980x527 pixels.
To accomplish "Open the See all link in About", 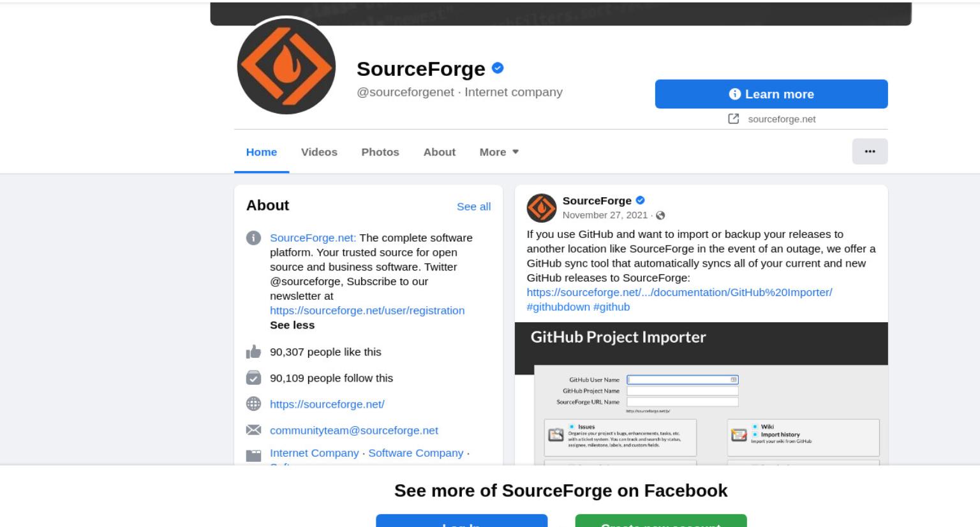I will [473, 206].
